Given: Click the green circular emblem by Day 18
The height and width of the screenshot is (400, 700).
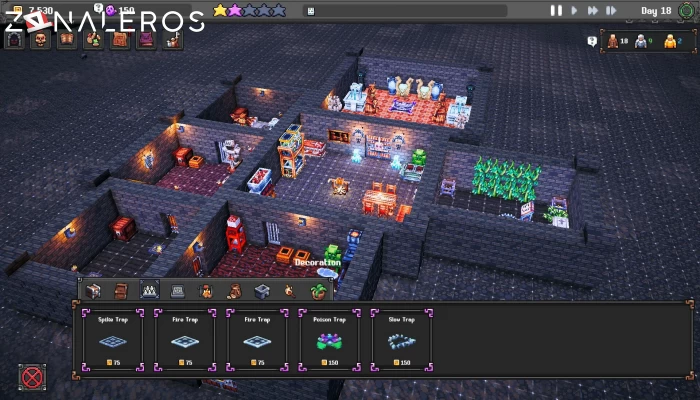Looking at the screenshot, I should pyautogui.click(x=687, y=10).
